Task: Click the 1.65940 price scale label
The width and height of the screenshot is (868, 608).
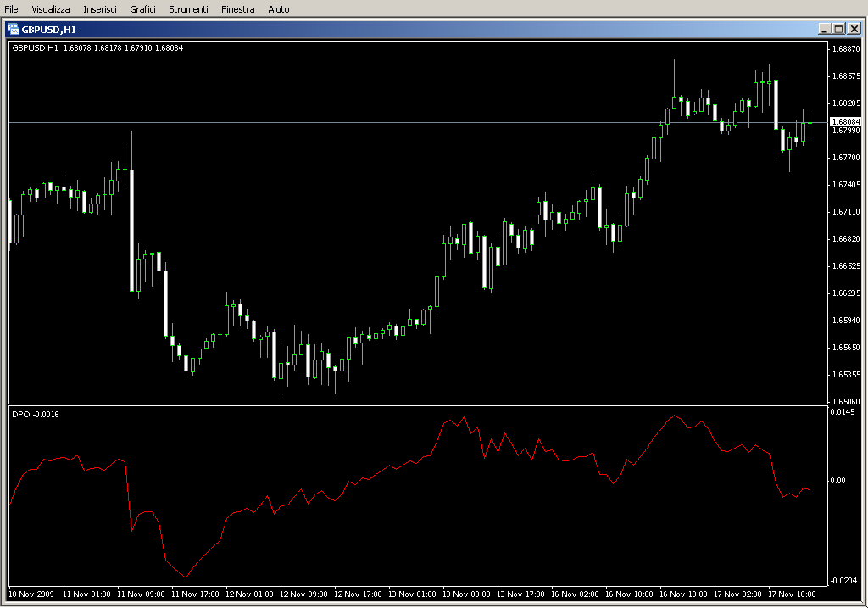Action: coord(847,320)
